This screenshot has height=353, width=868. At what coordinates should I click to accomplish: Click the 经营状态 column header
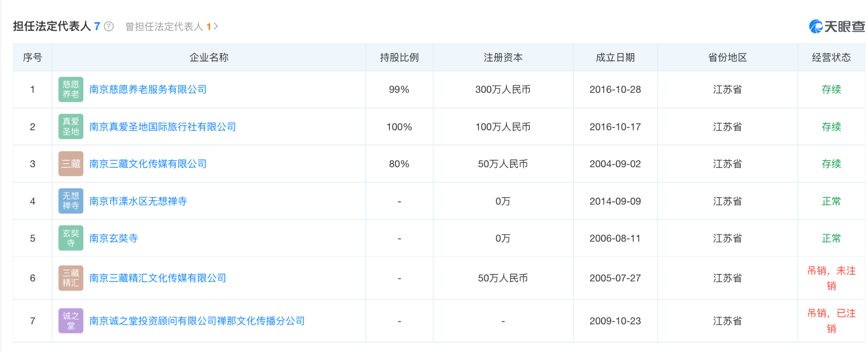[831, 57]
